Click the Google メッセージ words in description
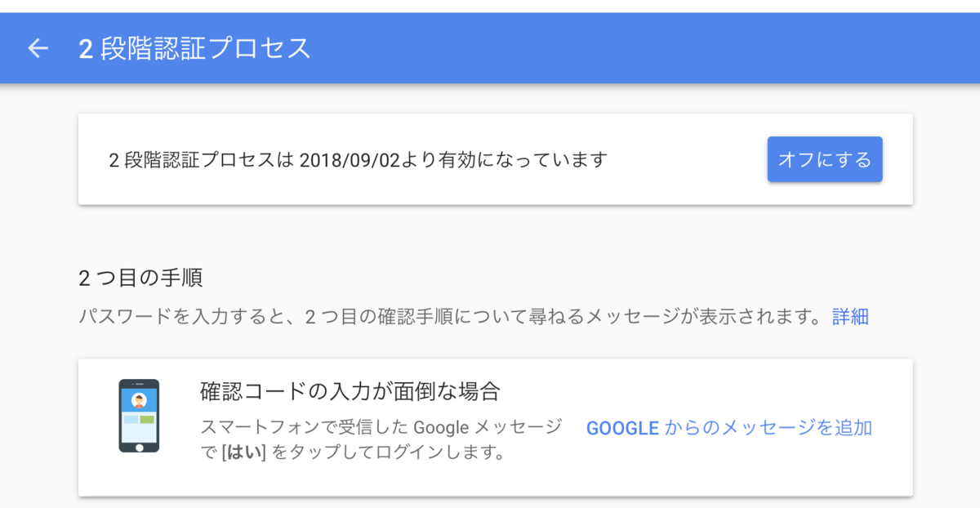980x508 pixels. pos(488,427)
